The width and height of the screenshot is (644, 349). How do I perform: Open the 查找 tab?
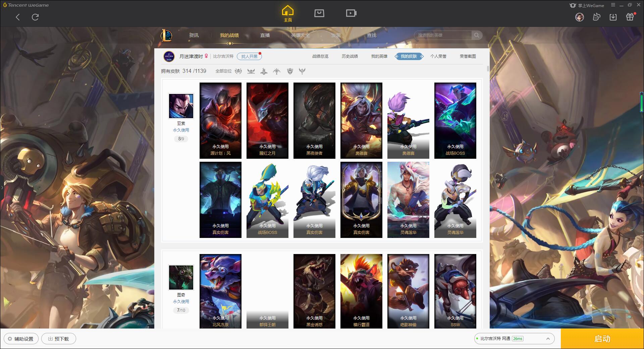[372, 35]
